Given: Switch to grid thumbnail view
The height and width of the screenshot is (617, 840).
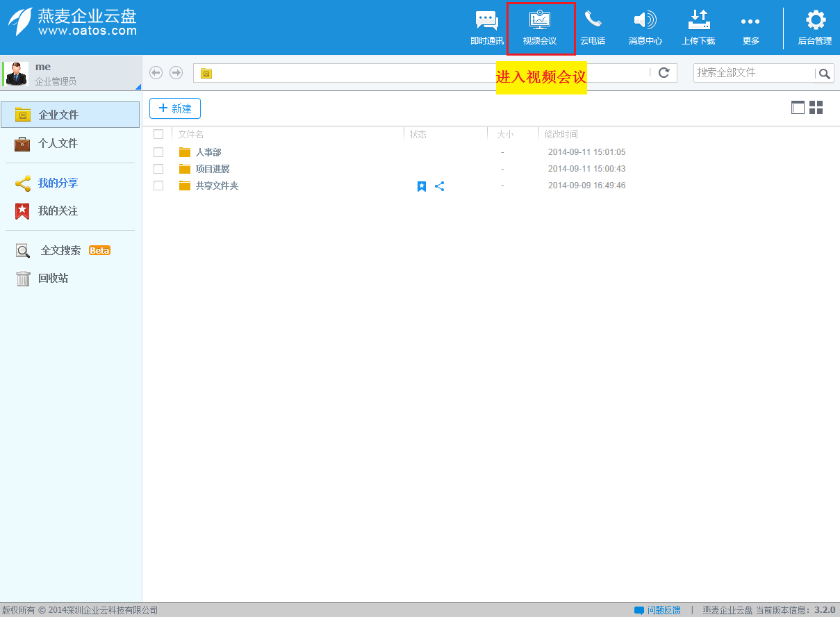Looking at the screenshot, I should click(x=816, y=108).
